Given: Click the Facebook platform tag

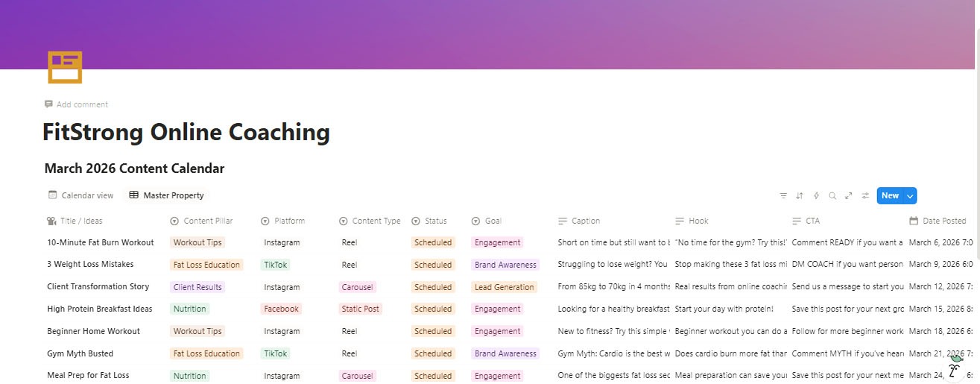Looking at the screenshot, I should (281, 309).
